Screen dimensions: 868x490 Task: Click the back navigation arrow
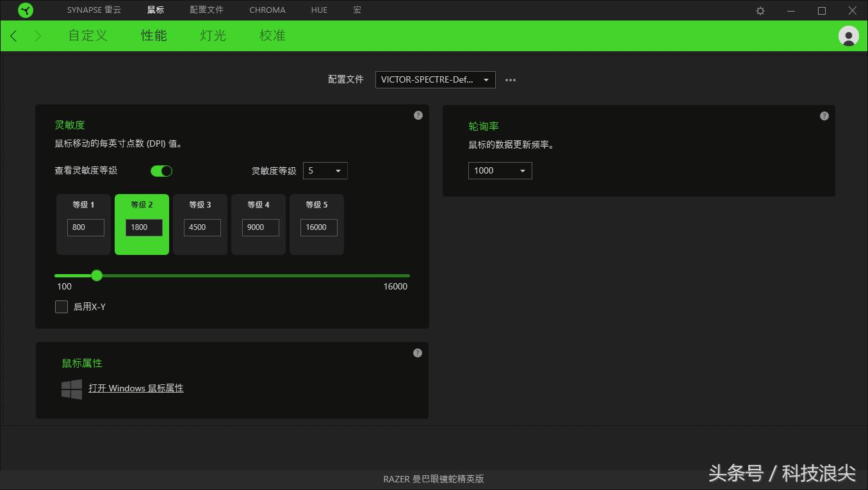tap(13, 36)
